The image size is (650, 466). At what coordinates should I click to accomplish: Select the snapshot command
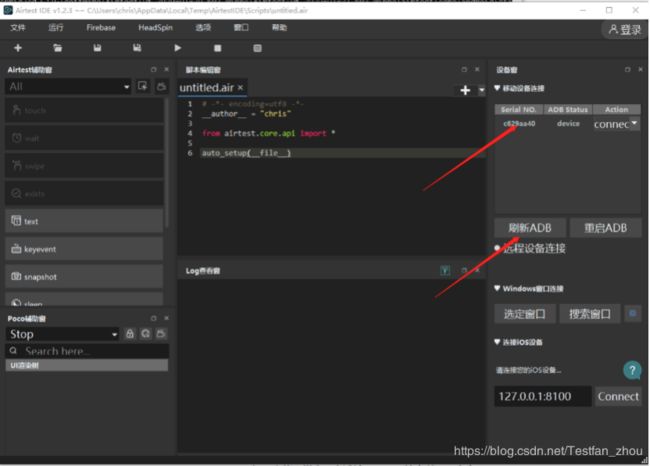[84, 277]
